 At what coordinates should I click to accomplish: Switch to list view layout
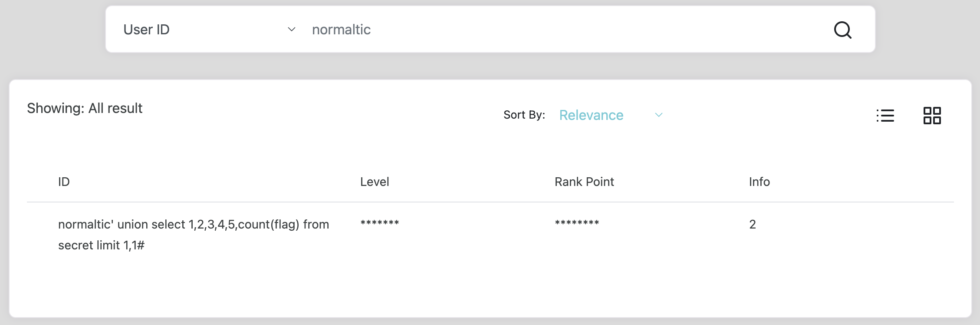click(x=885, y=116)
